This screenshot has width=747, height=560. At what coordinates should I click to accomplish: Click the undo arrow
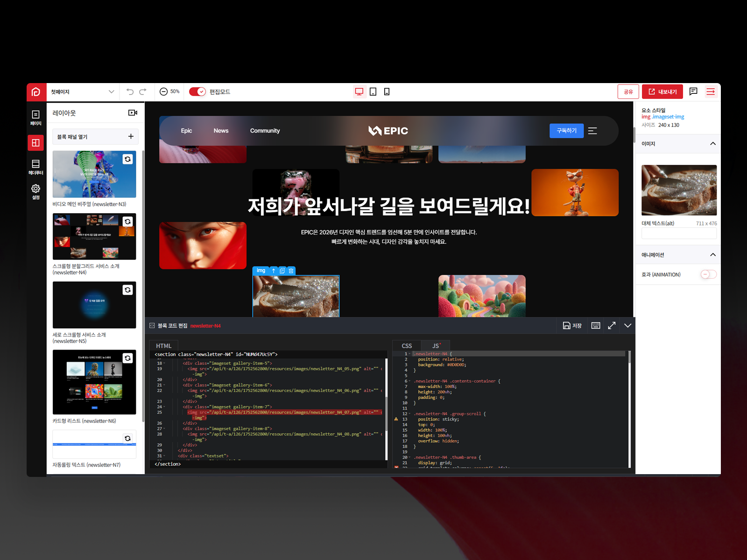click(x=130, y=92)
